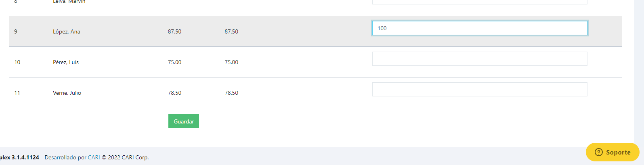Viewport: 644px width, 165px height.
Task: Click the empty input for Pérez, Luis
Action: (480, 58)
